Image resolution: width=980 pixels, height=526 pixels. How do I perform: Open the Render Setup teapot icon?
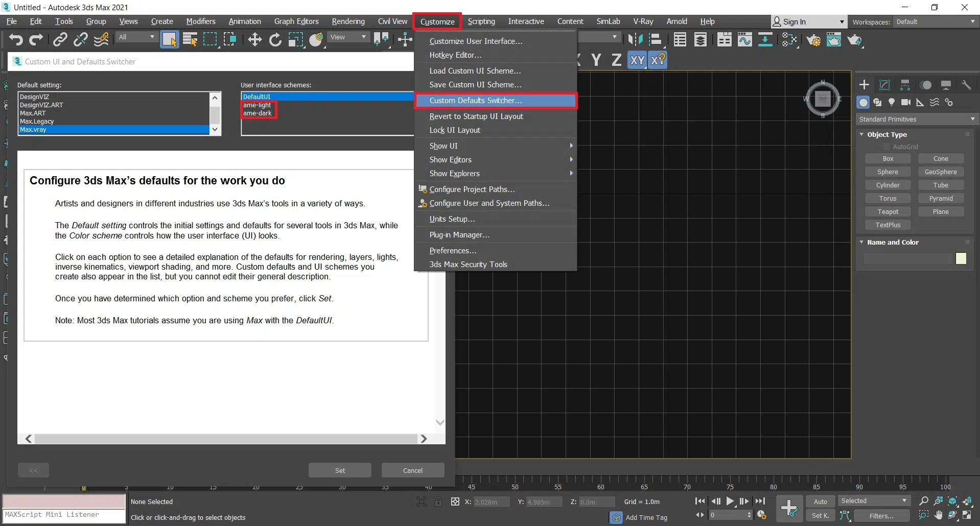pyautogui.click(x=813, y=40)
